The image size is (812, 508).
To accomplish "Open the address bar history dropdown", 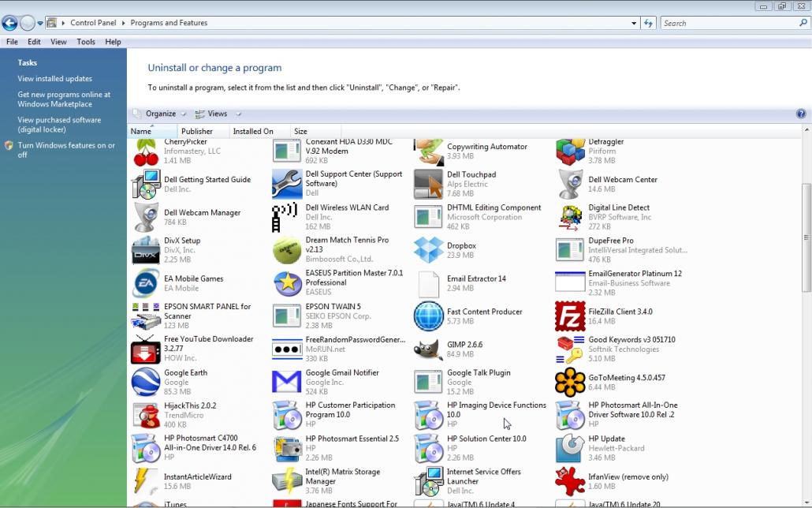I will point(634,24).
